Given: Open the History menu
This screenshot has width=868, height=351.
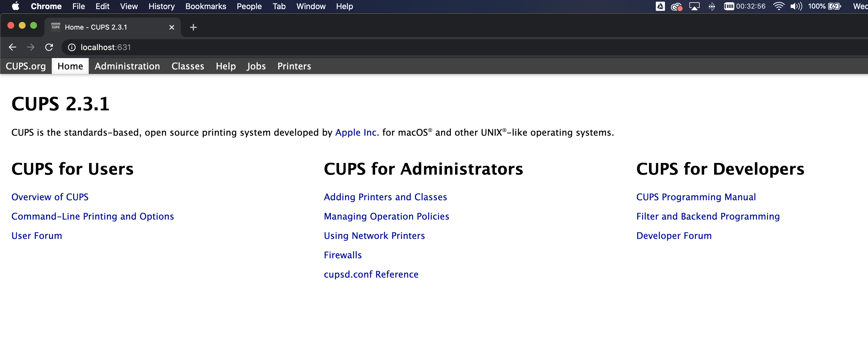Looking at the screenshot, I should pos(162,6).
